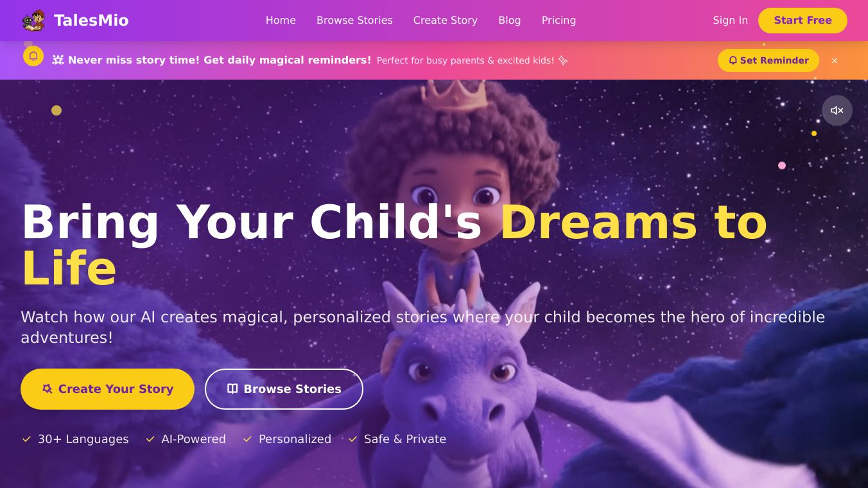Open the Home menu item
This screenshot has height=488, width=868.
(281, 21)
